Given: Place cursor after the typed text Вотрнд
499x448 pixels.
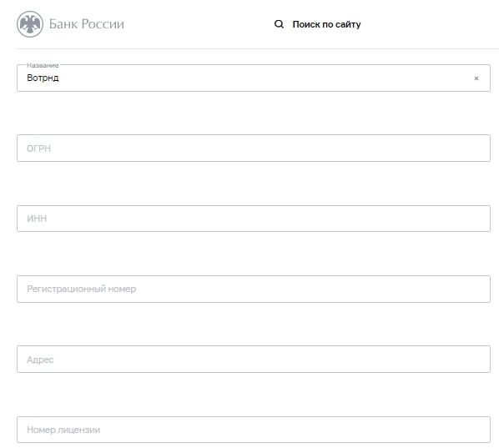Looking at the screenshot, I should click(x=59, y=78).
